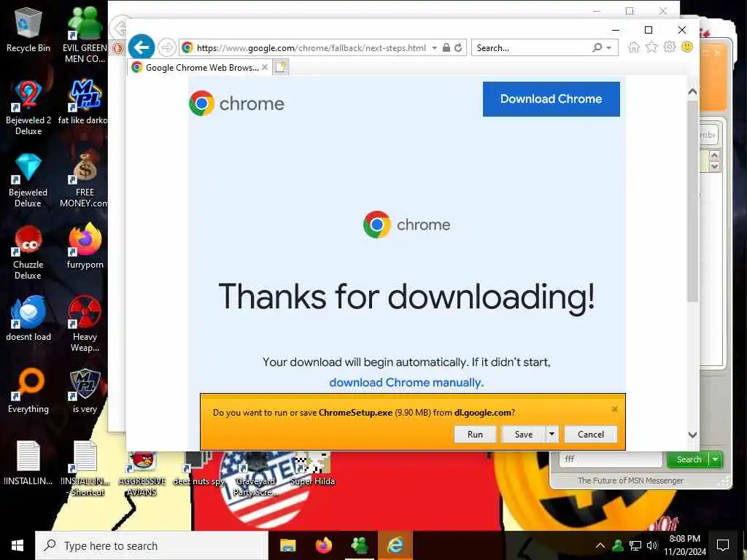Viewport: 747px width, 560px height.
Task: Click the Internet Explorer back arrow button
Action: [142, 47]
